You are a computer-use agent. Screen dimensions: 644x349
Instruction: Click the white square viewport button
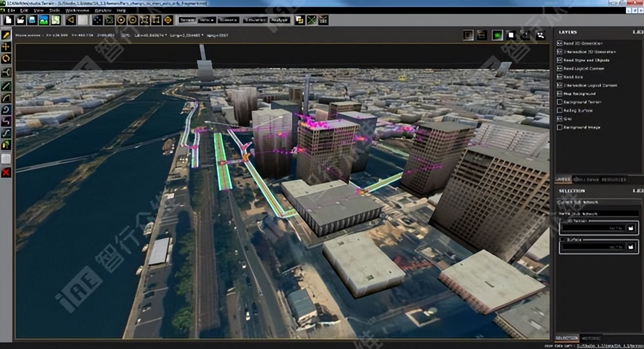click(511, 35)
